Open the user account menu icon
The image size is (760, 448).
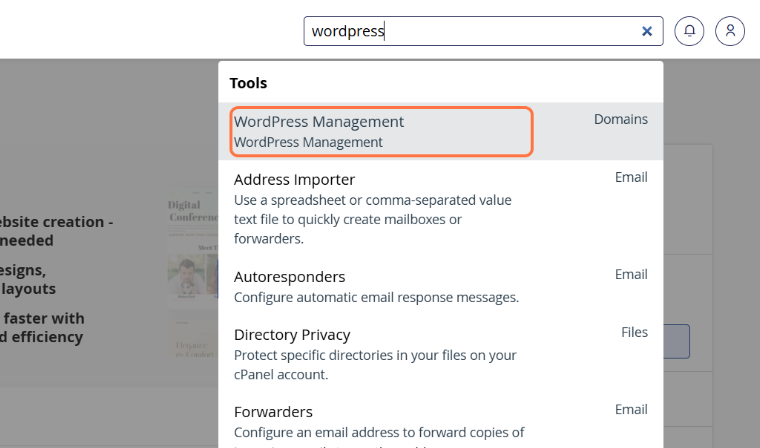pyautogui.click(x=730, y=31)
